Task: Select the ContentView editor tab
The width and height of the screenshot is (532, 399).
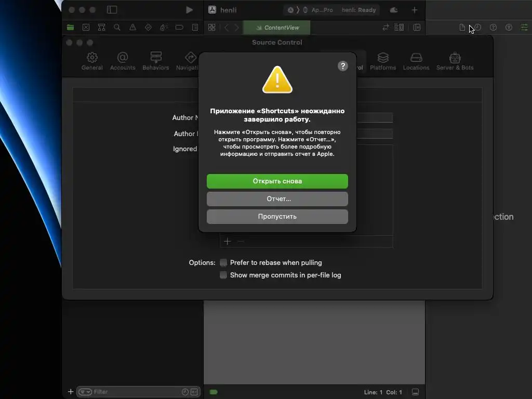Action: click(277, 28)
